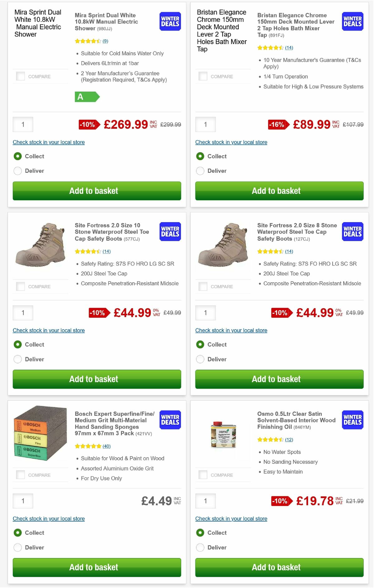
Task: Select Deliver option for Osmo wood oil
Action: (x=200, y=547)
